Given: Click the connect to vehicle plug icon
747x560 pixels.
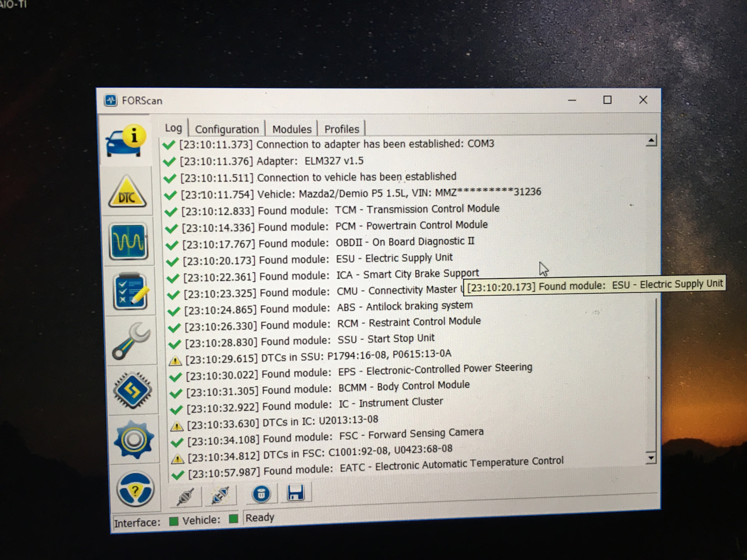Looking at the screenshot, I should pos(185,496).
